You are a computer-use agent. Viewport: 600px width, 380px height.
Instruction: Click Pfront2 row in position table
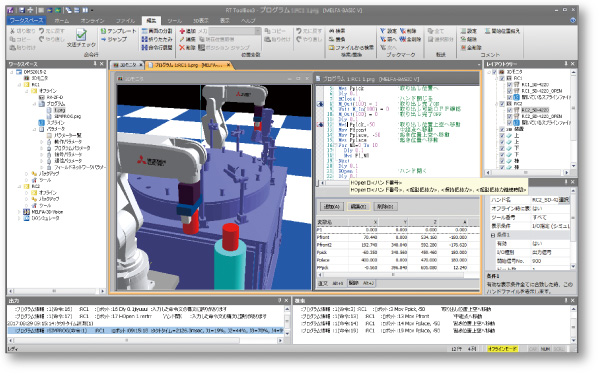click(398, 245)
